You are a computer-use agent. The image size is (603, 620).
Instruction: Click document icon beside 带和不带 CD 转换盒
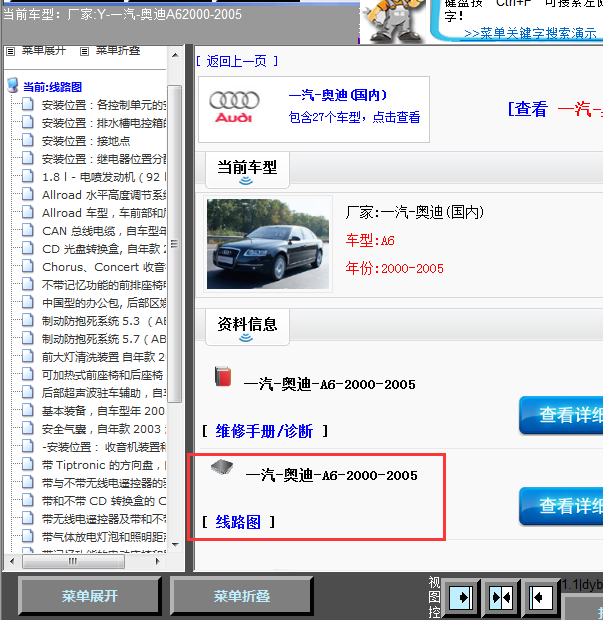click(27, 499)
